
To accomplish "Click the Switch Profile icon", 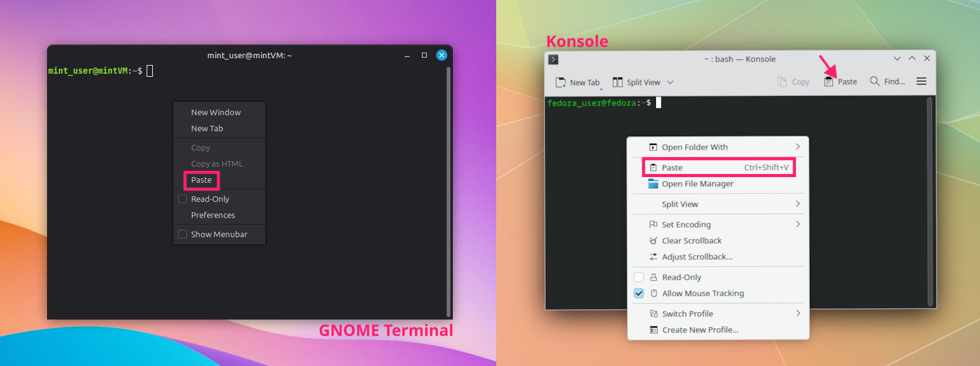I will click(x=653, y=314).
